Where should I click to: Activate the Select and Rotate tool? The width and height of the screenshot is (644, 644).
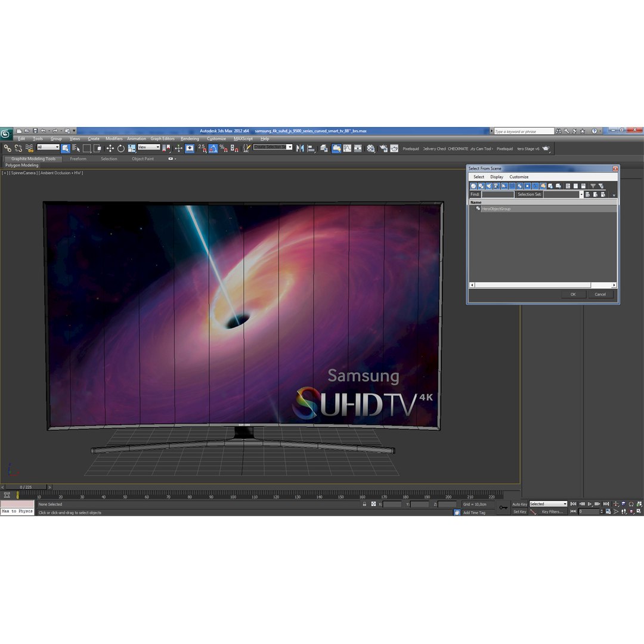(120, 148)
